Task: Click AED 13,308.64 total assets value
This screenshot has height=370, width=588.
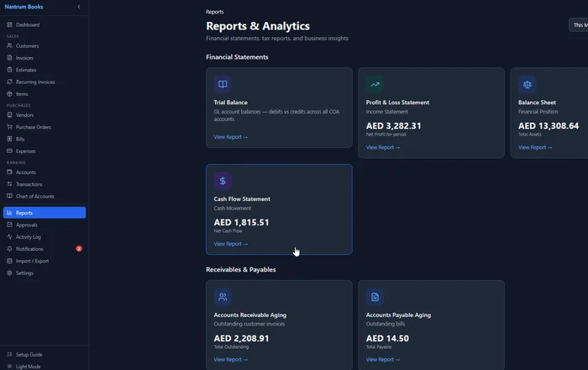Action: (549, 125)
